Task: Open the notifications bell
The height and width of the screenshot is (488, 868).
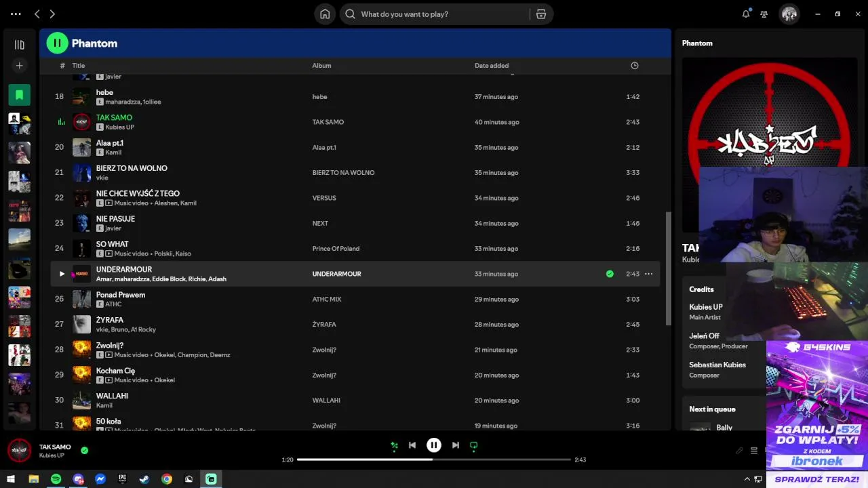Action: click(x=746, y=14)
